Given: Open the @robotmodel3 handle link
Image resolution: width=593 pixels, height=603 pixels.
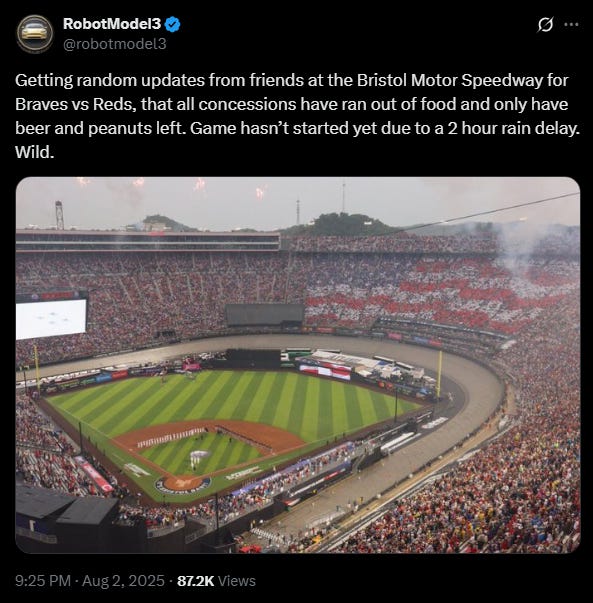Looking at the screenshot, I should [x=115, y=44].
